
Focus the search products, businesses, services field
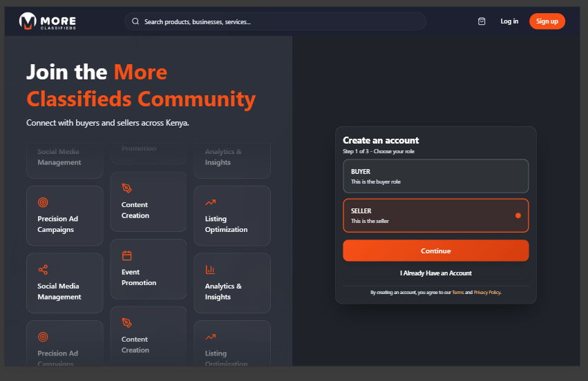[276, 21]
